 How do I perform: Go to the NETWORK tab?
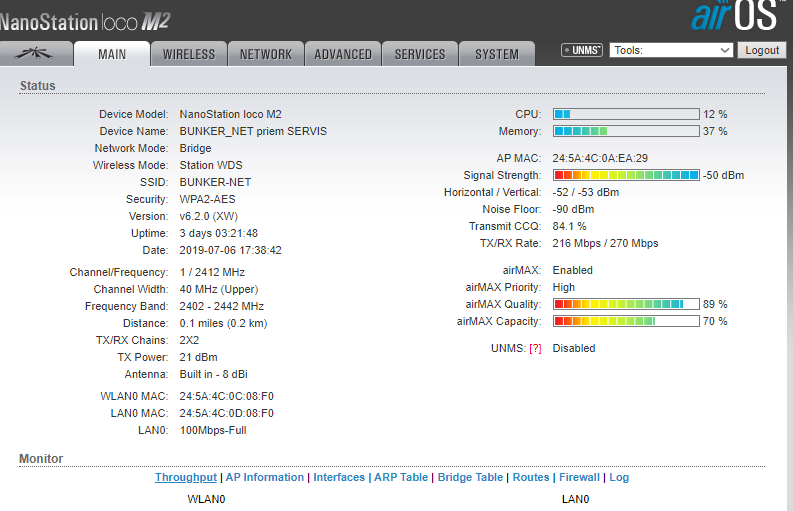coord(266,54)
